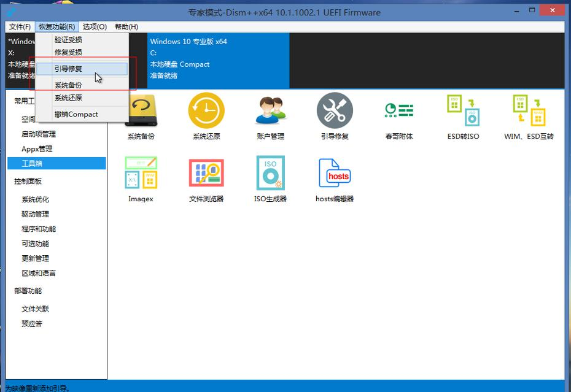Select 工具箱 in the sidebar
571x392 pixels.
pos(56,163)
